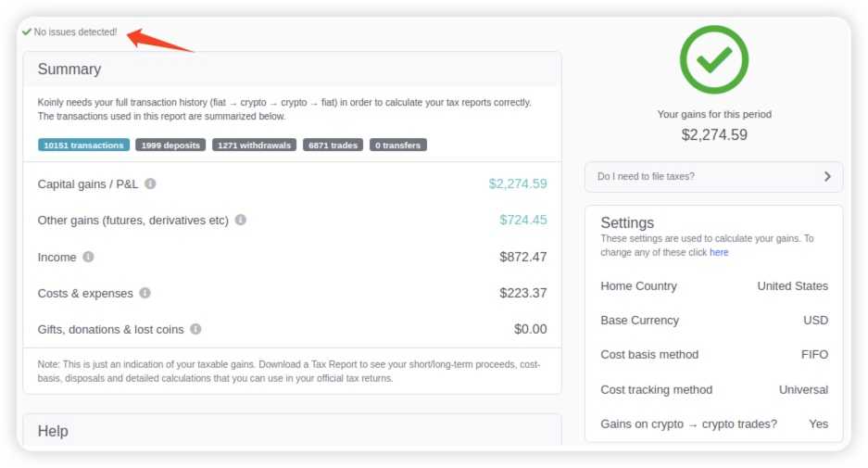Click info icon by Gifts, donations & lost coins
The image size is (868, 468).
(x=195, y=329)
